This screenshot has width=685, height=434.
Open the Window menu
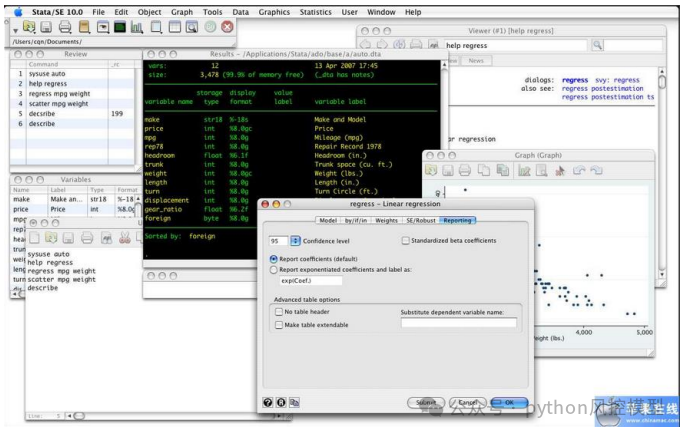[381, 12]
